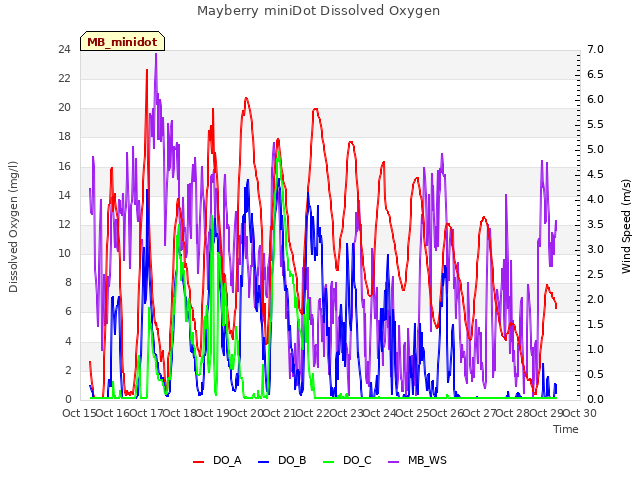Select the DO_C legend label
This screenshot has width=640, height=480.
[x=357, y=460]
